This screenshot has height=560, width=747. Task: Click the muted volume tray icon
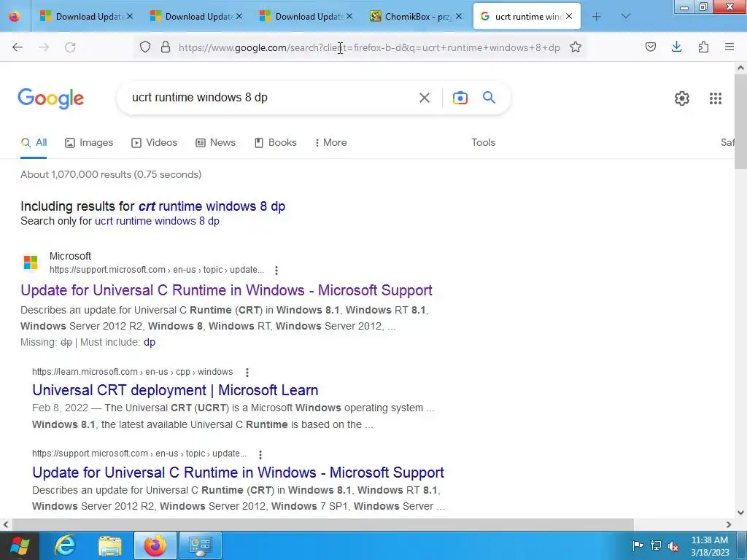673,545
